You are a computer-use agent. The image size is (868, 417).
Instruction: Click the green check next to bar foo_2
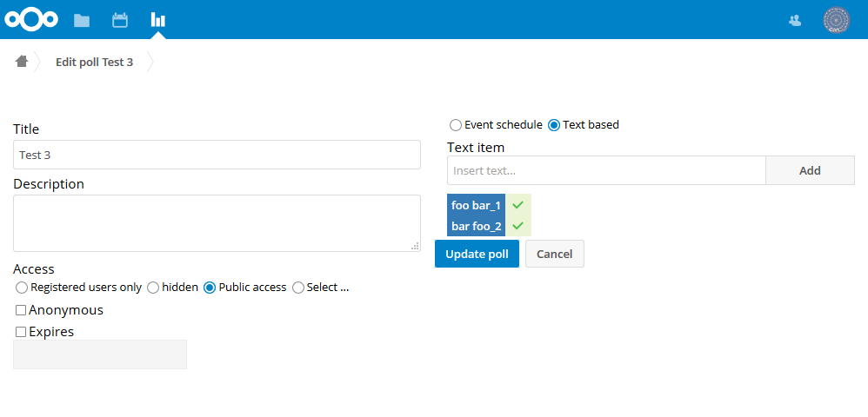(x=518, y=226)
